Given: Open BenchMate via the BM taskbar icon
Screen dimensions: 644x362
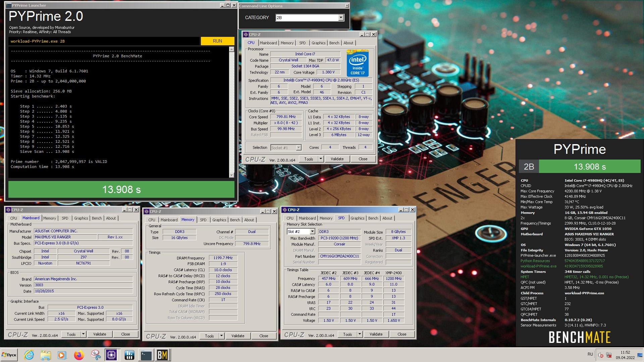Looking at the screenshot, I should [x=162, y=355].
